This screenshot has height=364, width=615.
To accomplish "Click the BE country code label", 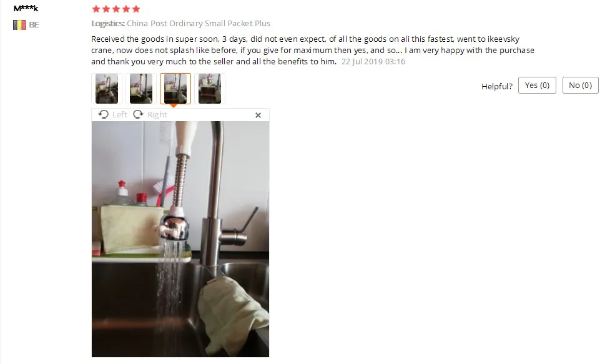I will coord(34,25).
